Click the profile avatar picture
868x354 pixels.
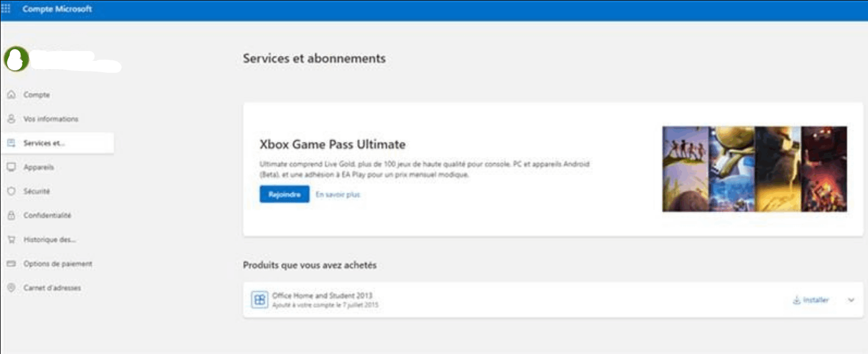pyautogui.click(x=16, y=59)
